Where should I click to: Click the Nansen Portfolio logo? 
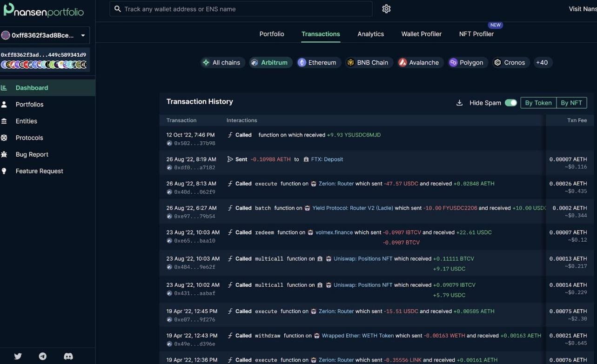[44, 10]
